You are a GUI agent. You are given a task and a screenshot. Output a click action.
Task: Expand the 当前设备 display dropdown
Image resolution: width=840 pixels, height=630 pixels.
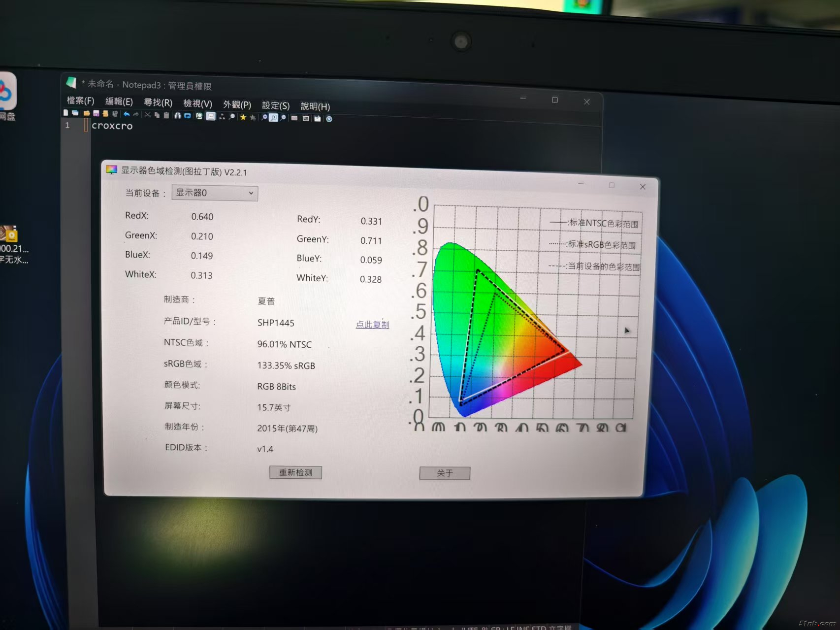click(215, 193)
